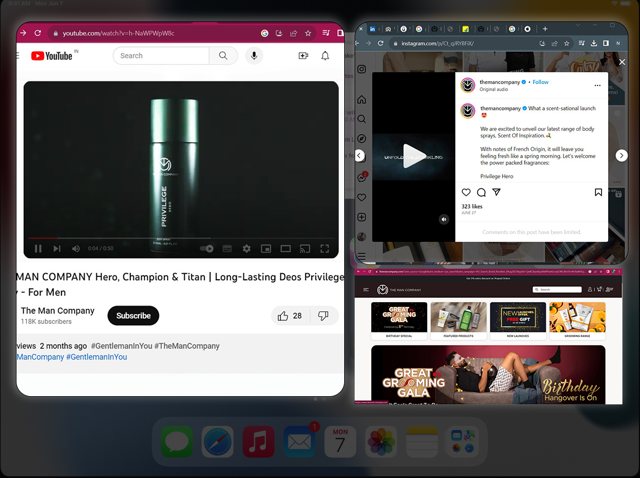Go to next Instagram post arrow

(622, 156)
